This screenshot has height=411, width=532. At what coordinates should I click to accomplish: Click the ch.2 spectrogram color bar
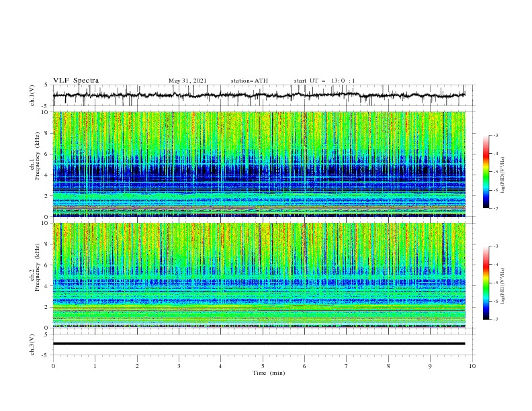(486, 283)
